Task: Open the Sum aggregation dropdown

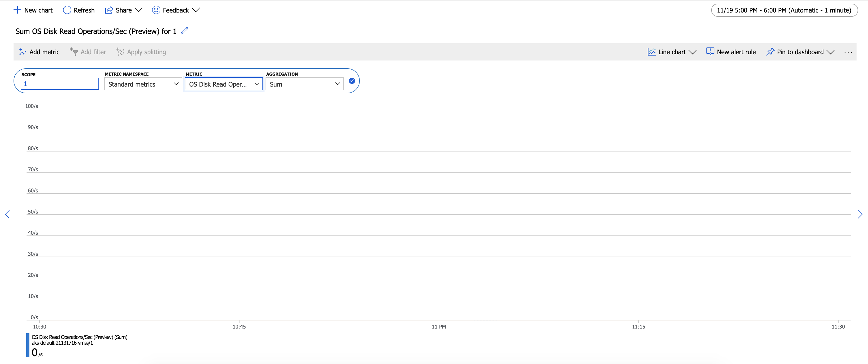Action: tap(304, 84)
